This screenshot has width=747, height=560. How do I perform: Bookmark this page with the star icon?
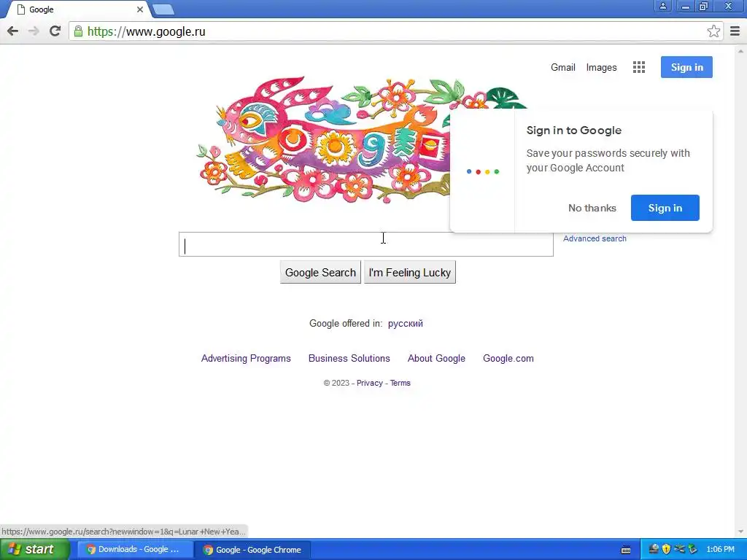coord(713,31)
